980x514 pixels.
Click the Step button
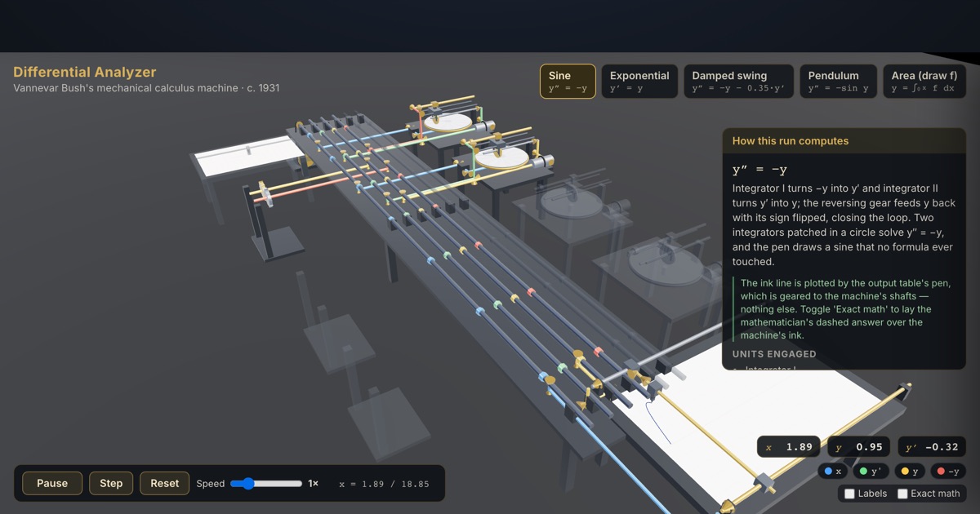[x=111, y=483]
